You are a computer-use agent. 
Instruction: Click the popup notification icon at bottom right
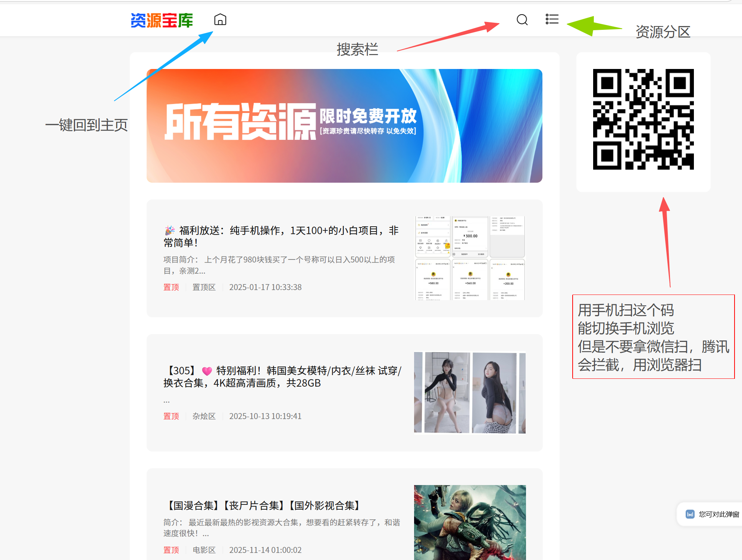(690, 514)
